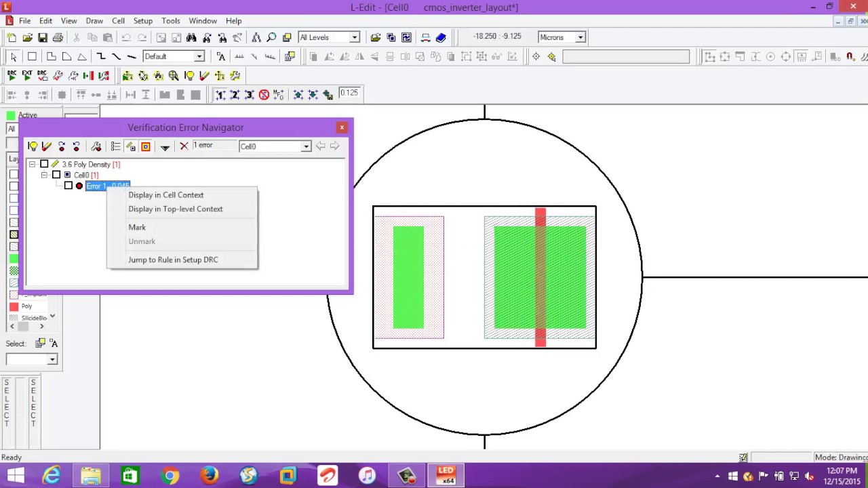Click the lightbulb icon in Error Navigator
868x488 pixels.
(32, 146)
